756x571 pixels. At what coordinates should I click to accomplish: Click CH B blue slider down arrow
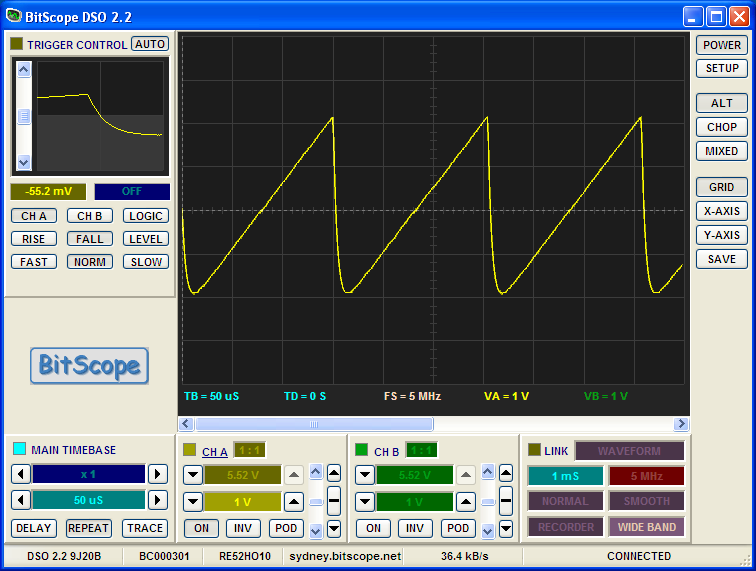point(488,531)
